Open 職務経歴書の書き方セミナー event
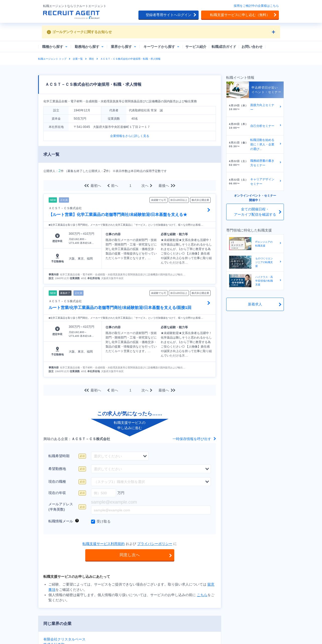Screen dimensions: 322x644 [262, 163]
